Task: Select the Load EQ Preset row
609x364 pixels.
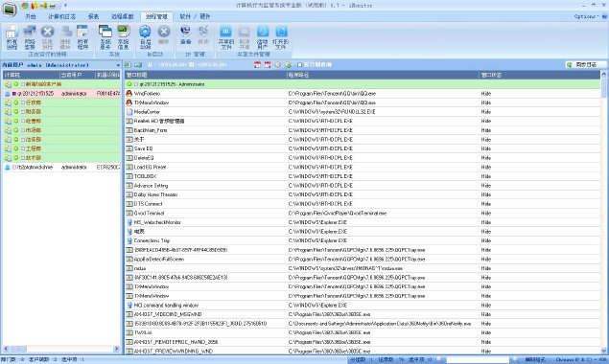Action: [363, 168]
